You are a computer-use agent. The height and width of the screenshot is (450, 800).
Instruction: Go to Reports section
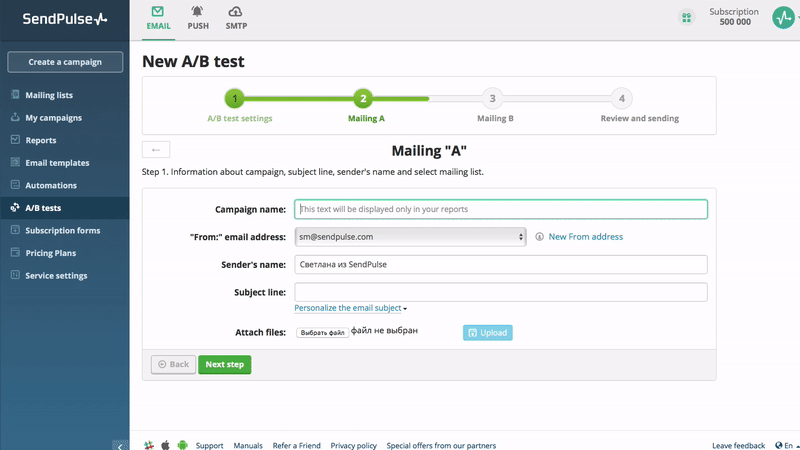pyautogui.click(x=41, y=140)
